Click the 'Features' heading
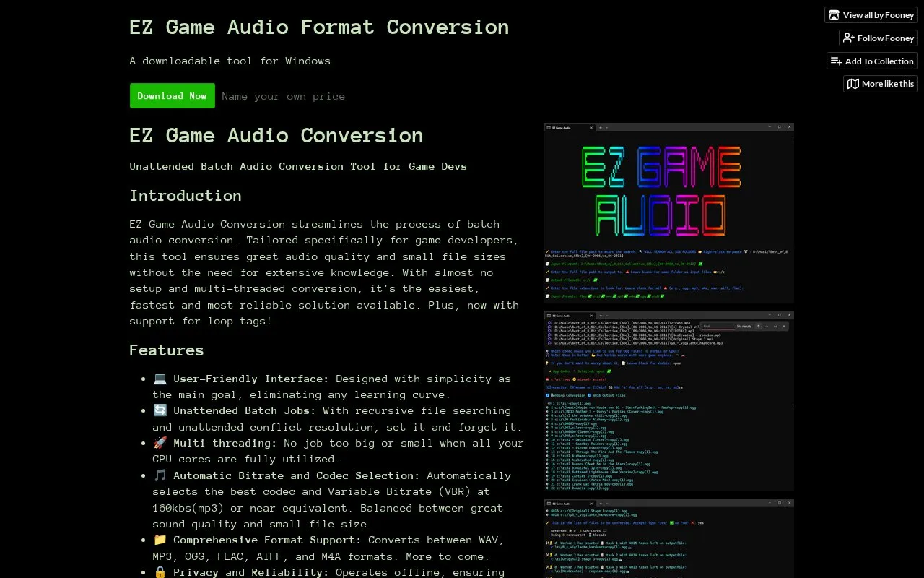The width and height of the screenshot is (924, 578). [167, 350]
